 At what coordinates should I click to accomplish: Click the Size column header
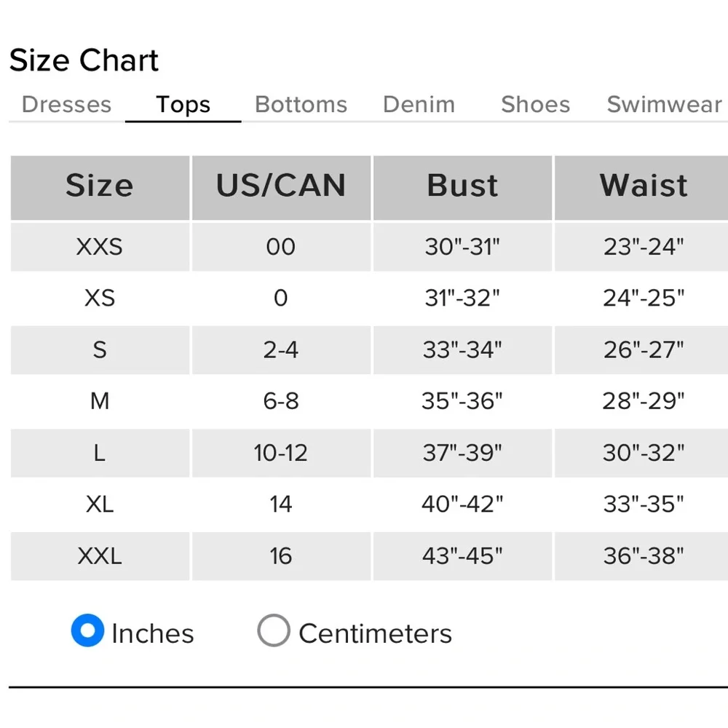pos(100,186)
